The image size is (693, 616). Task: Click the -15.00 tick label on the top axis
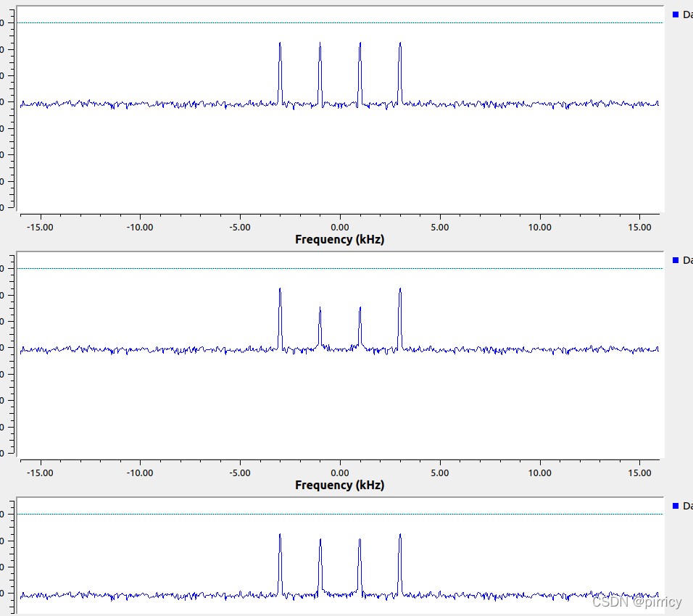(x=41, y=227)
